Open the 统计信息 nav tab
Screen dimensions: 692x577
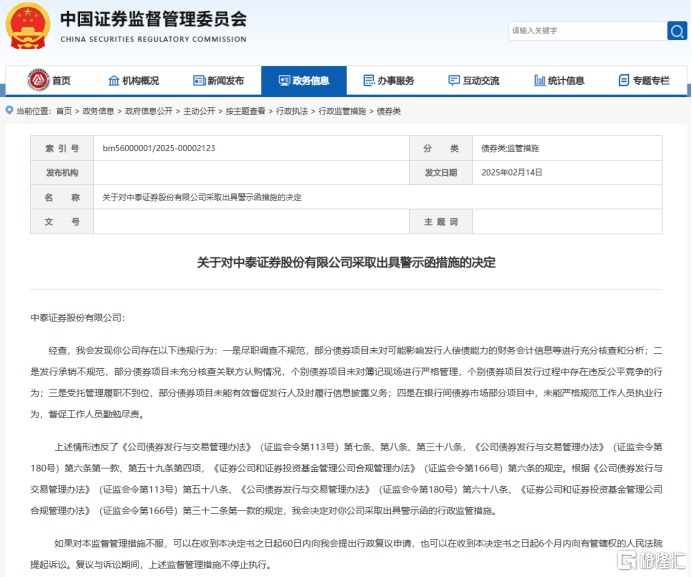[x=559, y=80]
